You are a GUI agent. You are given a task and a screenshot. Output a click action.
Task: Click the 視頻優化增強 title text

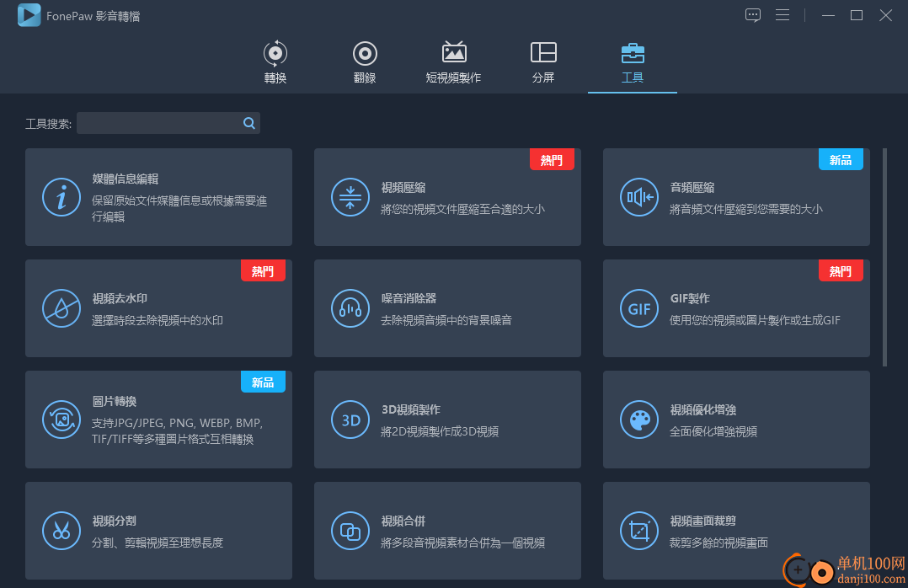[x=703, y=409]
